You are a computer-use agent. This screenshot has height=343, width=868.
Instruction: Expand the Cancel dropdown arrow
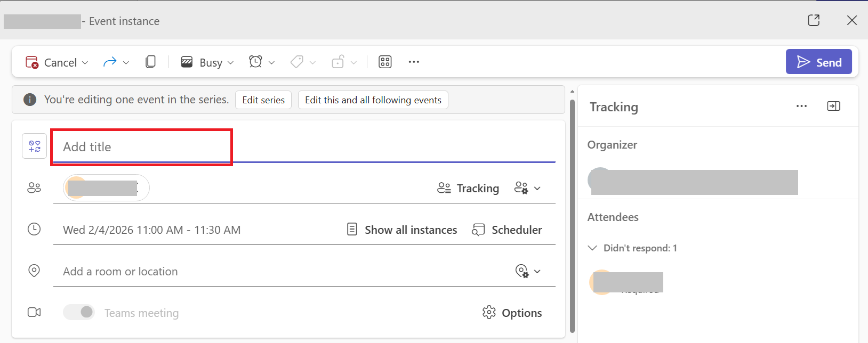(85, 62)
